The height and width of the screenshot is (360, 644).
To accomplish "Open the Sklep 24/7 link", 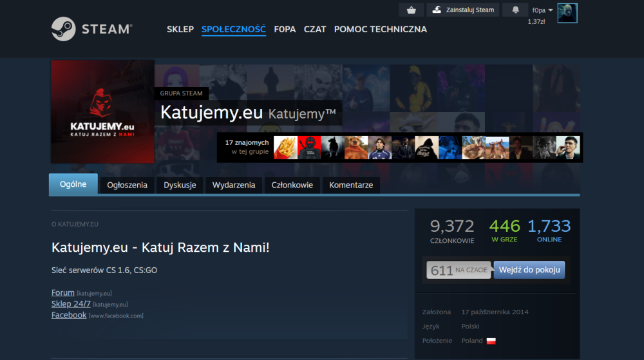I will [71, 304].
